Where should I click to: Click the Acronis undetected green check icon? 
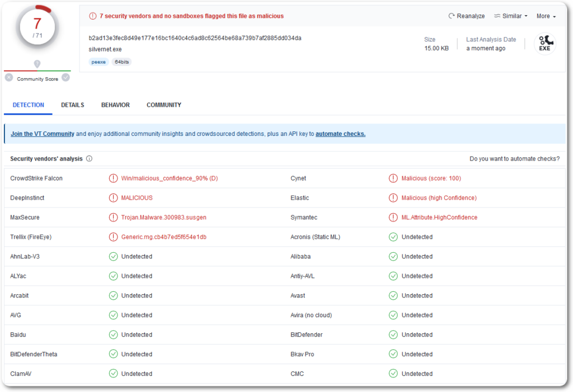(393, 237)
